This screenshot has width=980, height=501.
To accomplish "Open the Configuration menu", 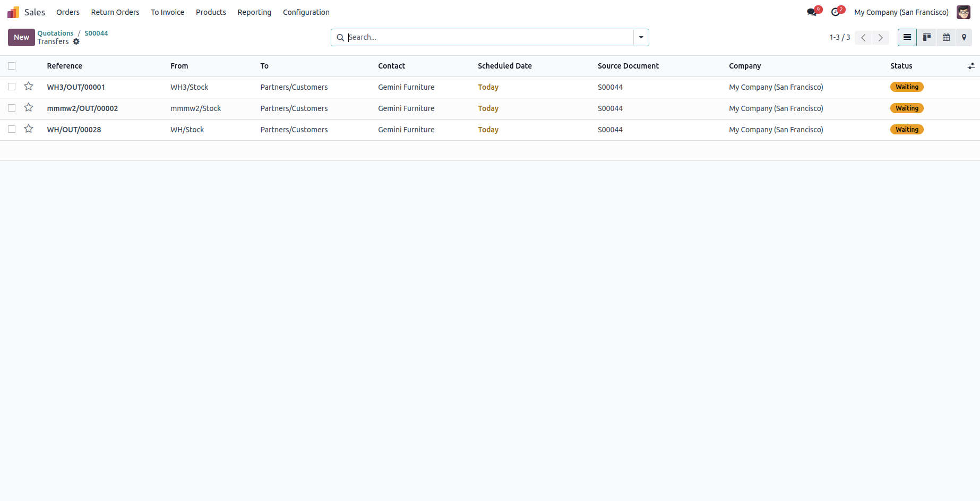I will 306,12.
